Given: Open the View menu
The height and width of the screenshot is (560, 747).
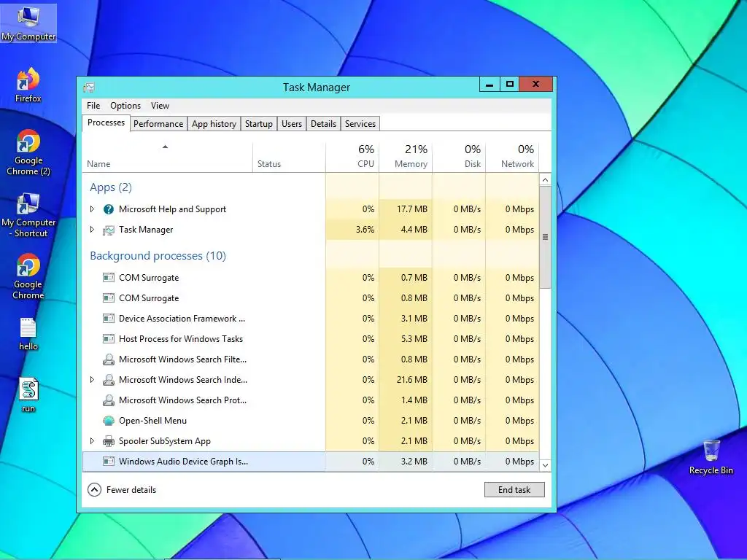Looking at the screenshot, I should click(160, 106).
